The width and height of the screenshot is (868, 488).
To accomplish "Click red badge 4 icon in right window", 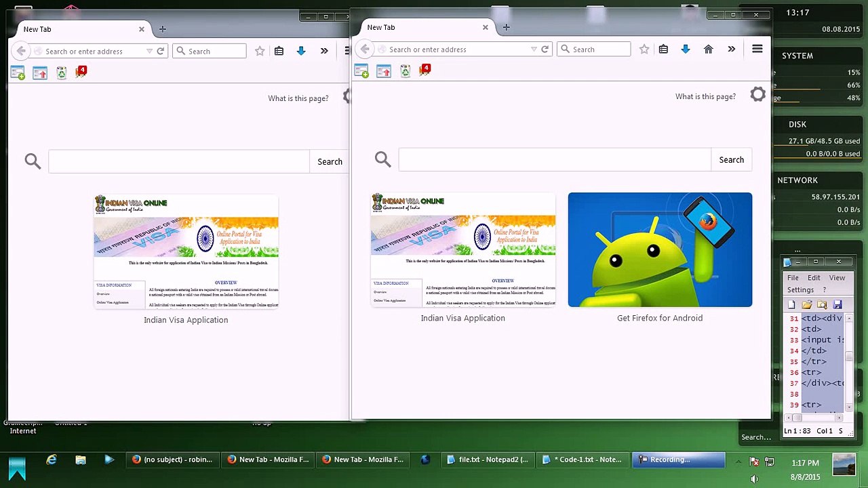I will click(425, 69).
